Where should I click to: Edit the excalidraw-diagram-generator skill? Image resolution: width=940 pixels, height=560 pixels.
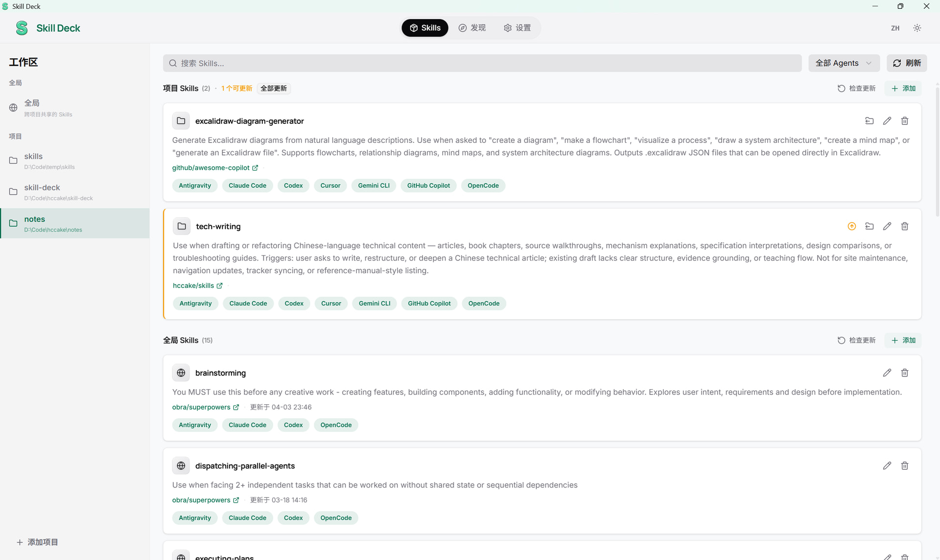pos(887,121)
